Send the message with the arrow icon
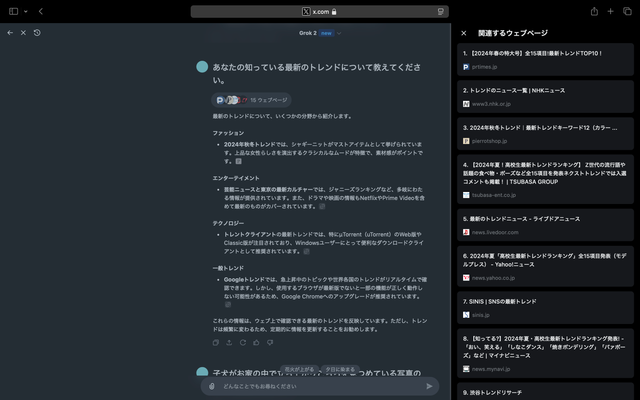This screenshot has width=640, height=400. (x=429, y=386)
